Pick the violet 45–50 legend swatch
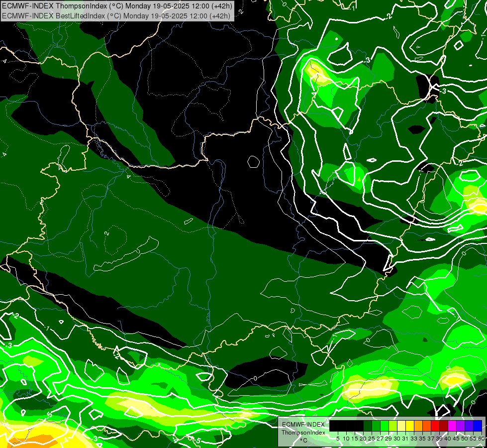Screen dimensions: 487x448 461,426
